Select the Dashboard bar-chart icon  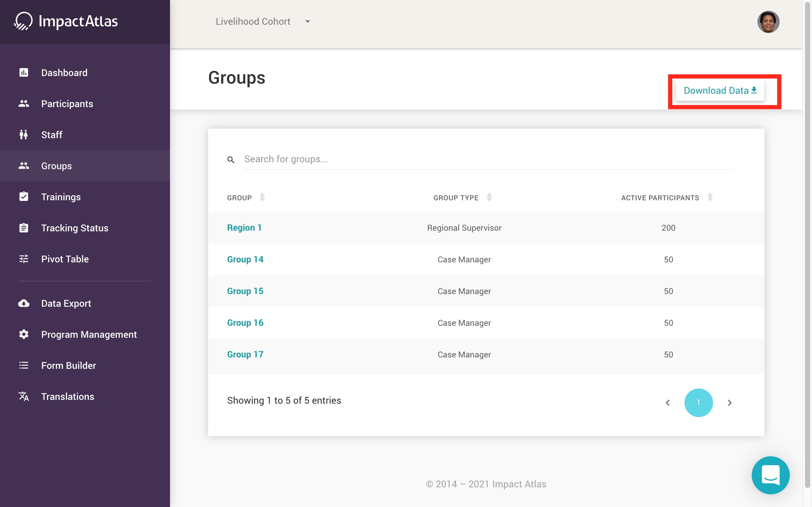(x=23, y=73)
